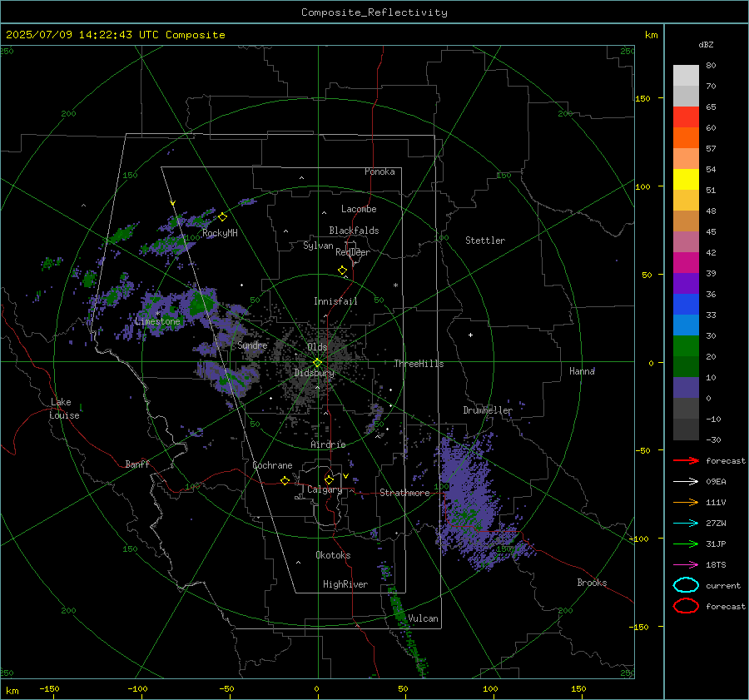Click the cyan 27ZW arrow icon

click(x=686, y=524)
